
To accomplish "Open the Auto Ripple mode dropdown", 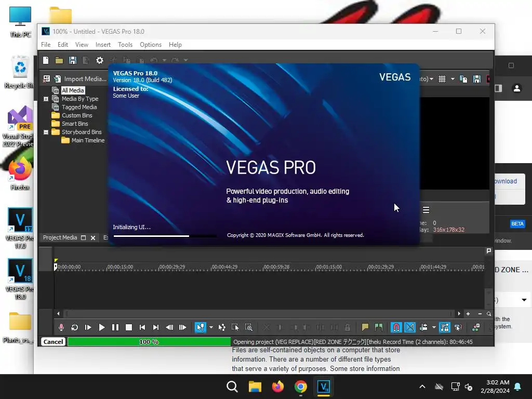I will pyautogui.click(x=434, y=327).
